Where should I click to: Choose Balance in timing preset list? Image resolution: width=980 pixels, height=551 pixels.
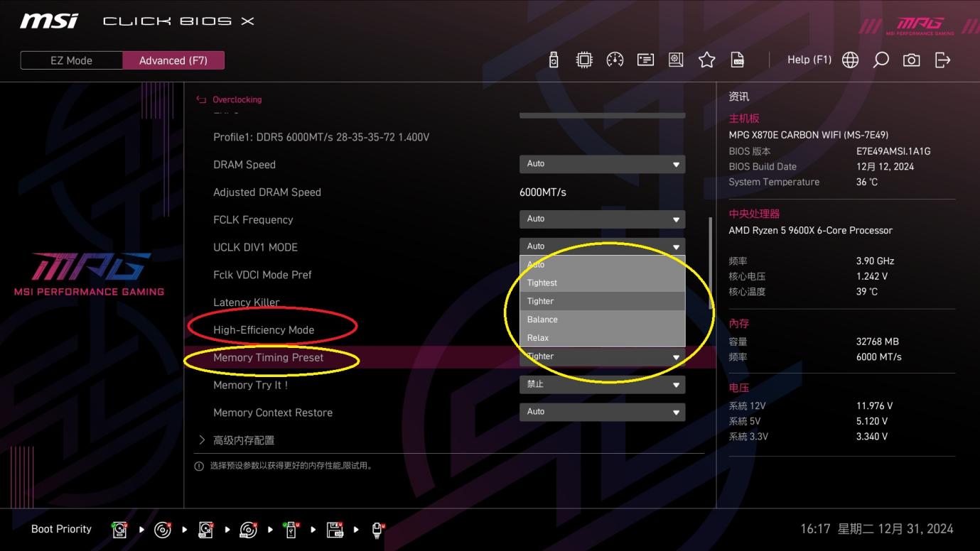(602, 320)
